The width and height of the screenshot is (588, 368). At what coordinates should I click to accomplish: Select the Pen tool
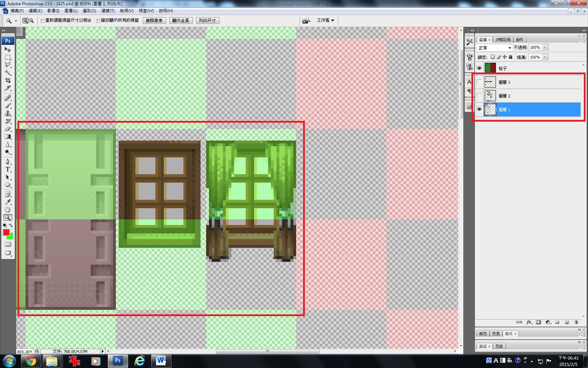pyautogui.click(x=8, y=162)
